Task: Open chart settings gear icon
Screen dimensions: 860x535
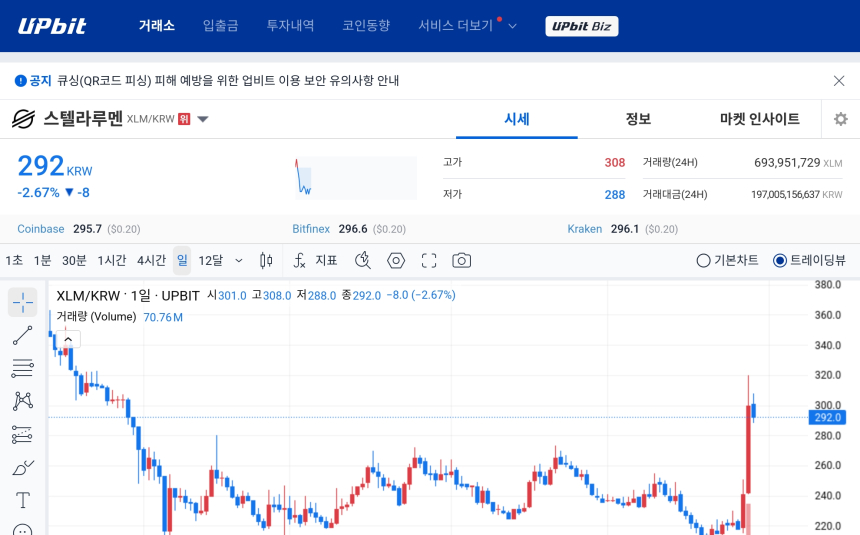Action: tap(840, 119)
